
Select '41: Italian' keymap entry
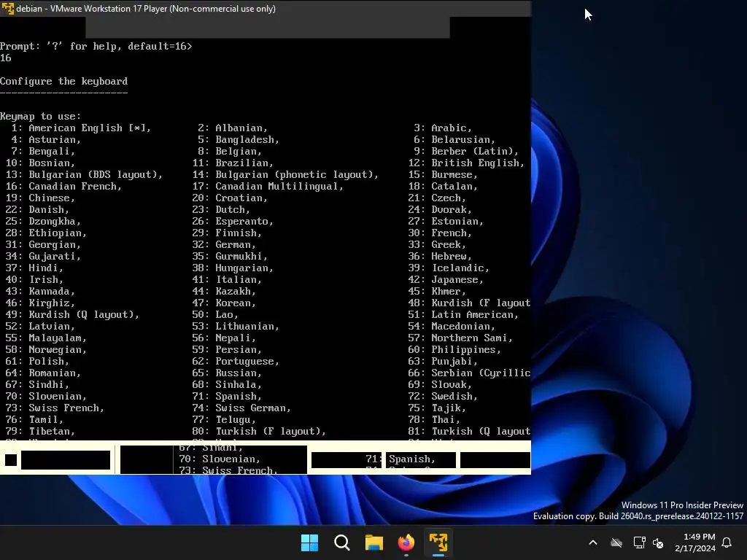point(228,279)
